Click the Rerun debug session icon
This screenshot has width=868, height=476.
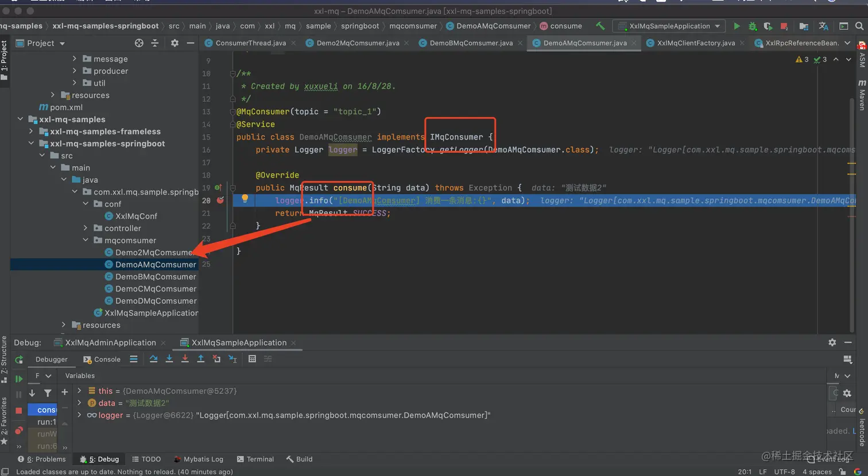[19, 359]
